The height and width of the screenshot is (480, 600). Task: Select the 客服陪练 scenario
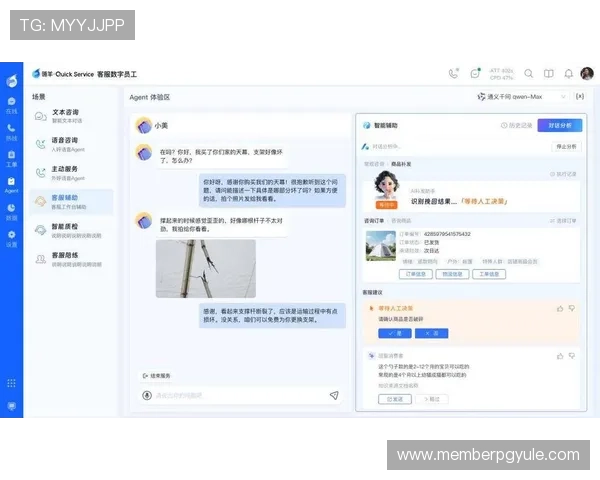72,259
